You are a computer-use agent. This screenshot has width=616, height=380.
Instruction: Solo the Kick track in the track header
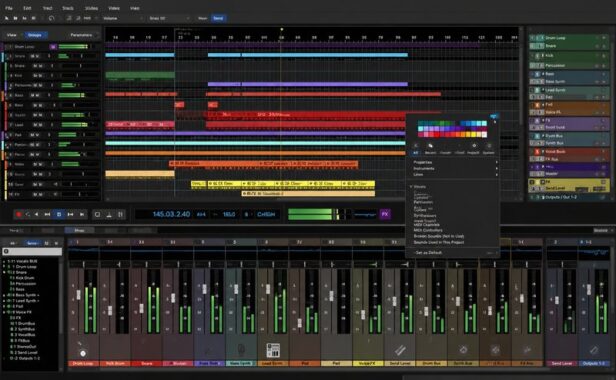(x=40, y=75)
